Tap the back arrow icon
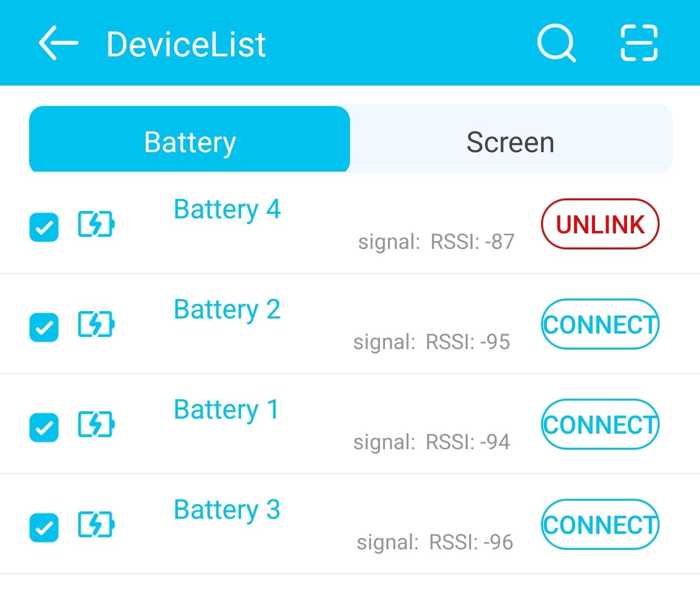 pyautogui.click(x=58, y=43)
